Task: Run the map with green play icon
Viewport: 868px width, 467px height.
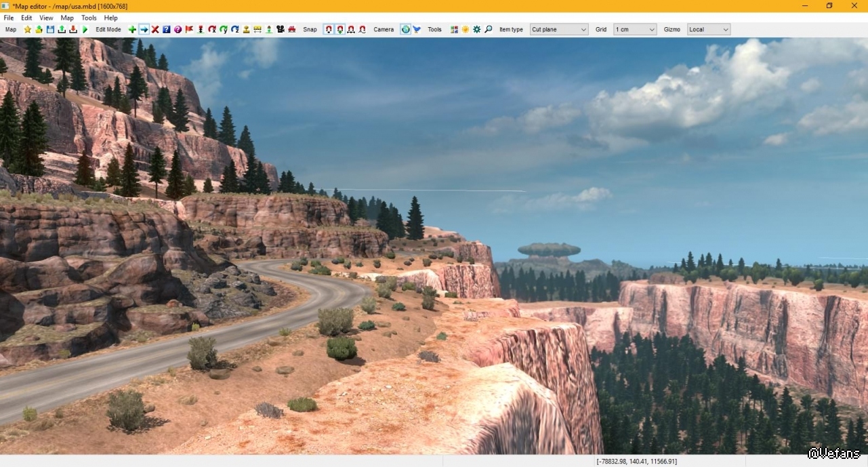Action: tap(85, 30)
